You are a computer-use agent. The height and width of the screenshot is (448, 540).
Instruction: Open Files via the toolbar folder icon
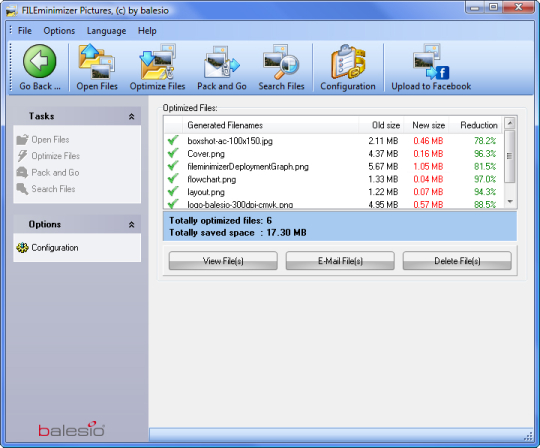coord(97,61)
